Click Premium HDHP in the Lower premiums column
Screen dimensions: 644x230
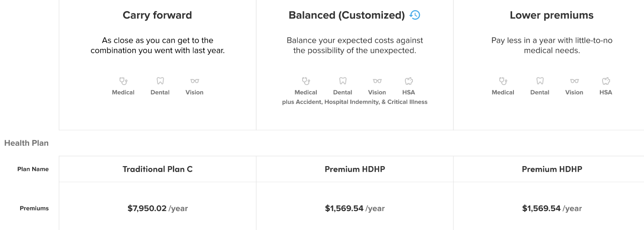[x=552, y=169]
